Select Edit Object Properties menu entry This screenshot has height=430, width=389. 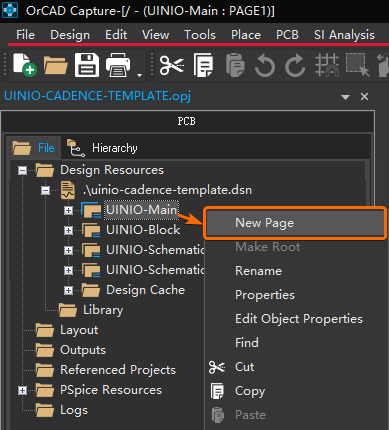[x=299, y=319]
